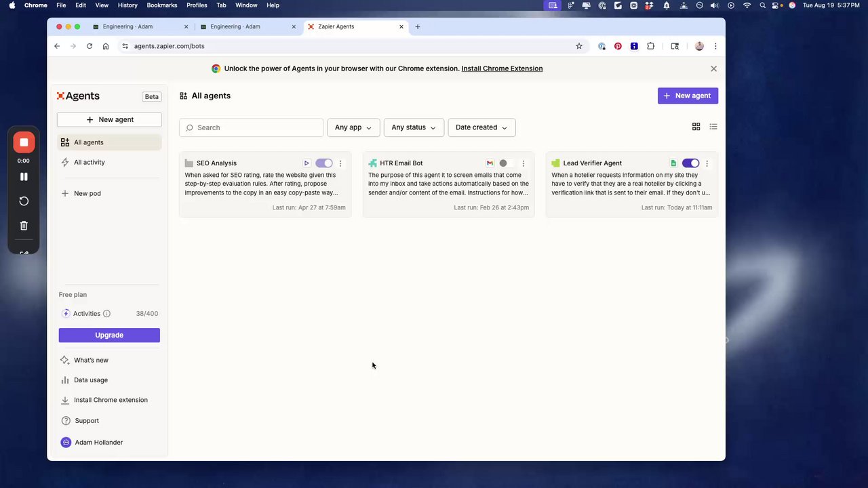Dismiss the Chrome extension banner
Viewport: 868px width, 488px height.
[x=713, y=68]
